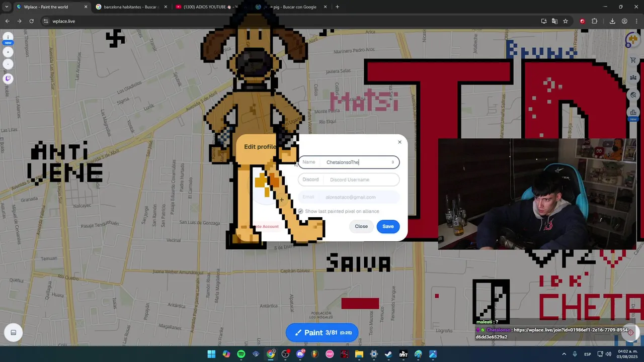Open the browser extensions puzzle icon

tap(595, 21)
